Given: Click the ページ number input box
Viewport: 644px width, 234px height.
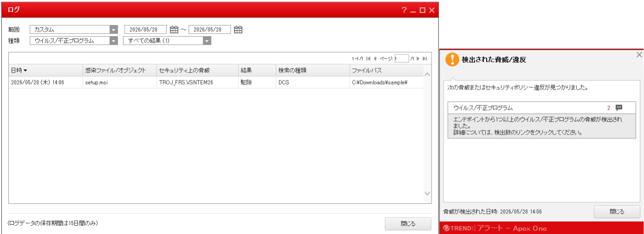Looking at the screenshot, I should pos(401,58).
